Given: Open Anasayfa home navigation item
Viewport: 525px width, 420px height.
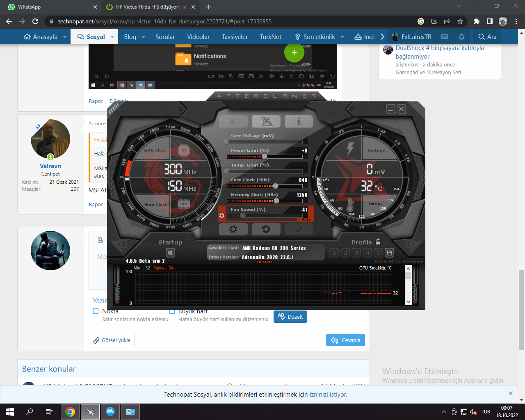Looking at the screenshot, I should click(x=41, y=37).
